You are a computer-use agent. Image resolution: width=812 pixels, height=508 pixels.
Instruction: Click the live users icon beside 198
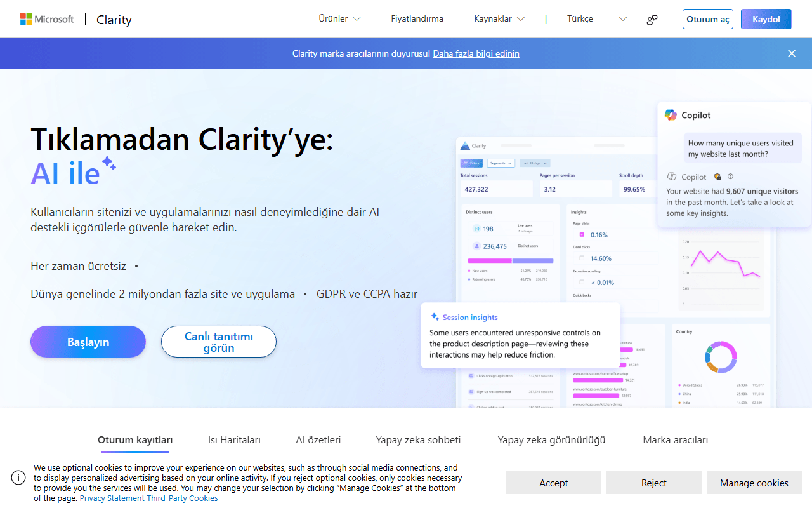click(x=476, y=229)
